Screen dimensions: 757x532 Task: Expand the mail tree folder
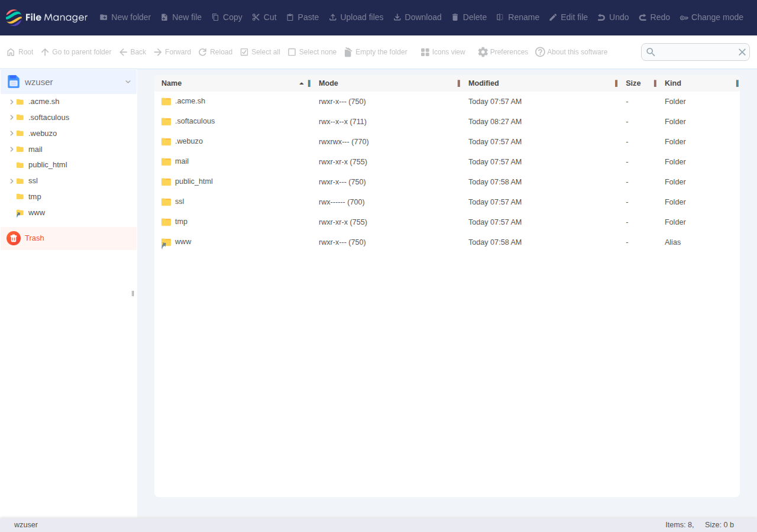[x=11, y=150]
